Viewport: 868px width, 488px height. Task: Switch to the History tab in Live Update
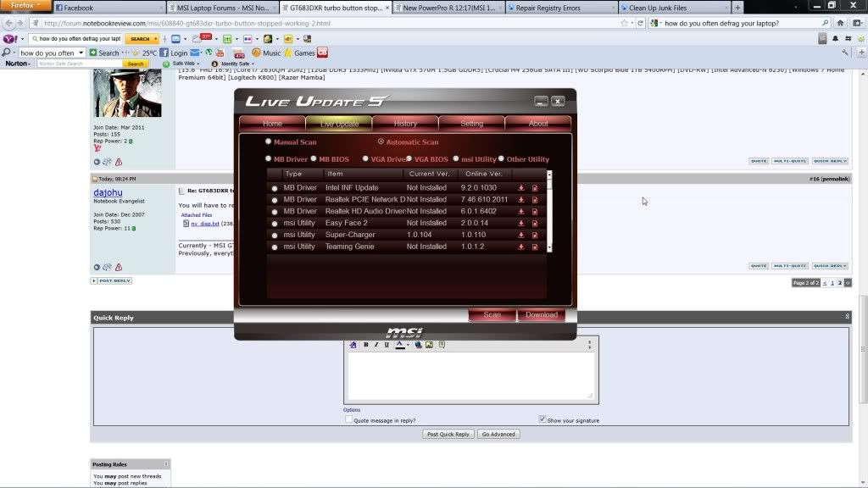point(405,124)
